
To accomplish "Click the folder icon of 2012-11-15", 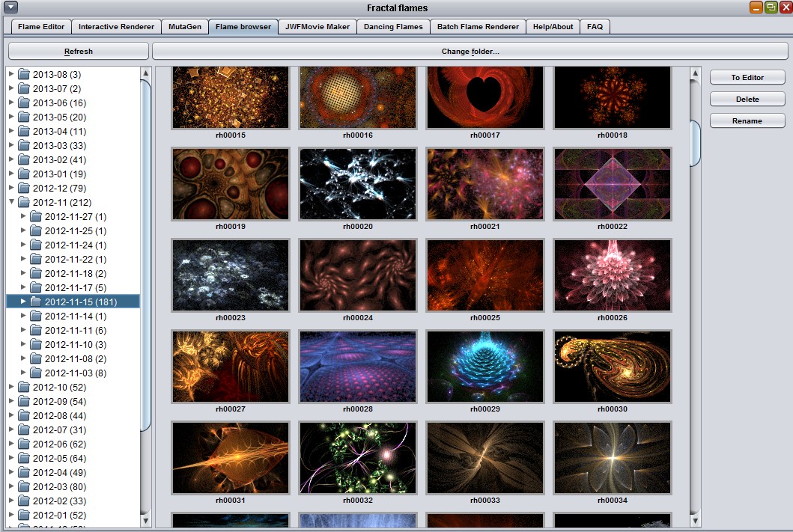I will tap(36, 302).
